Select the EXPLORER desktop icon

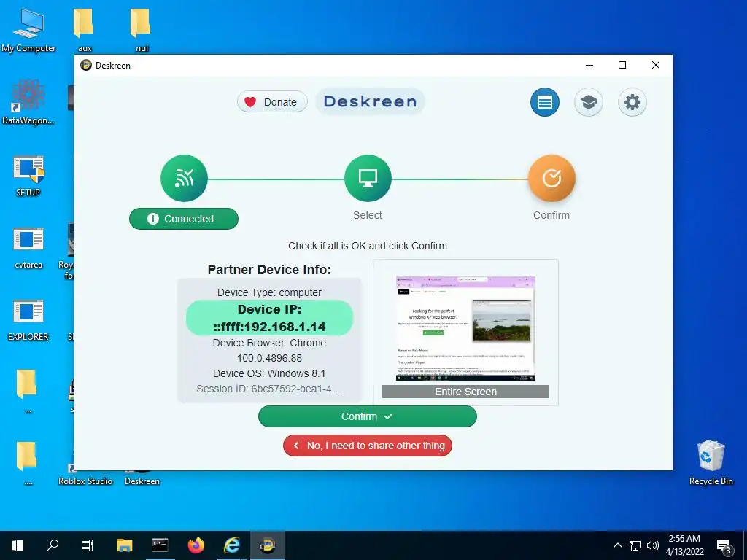click(x=28, y=320)
